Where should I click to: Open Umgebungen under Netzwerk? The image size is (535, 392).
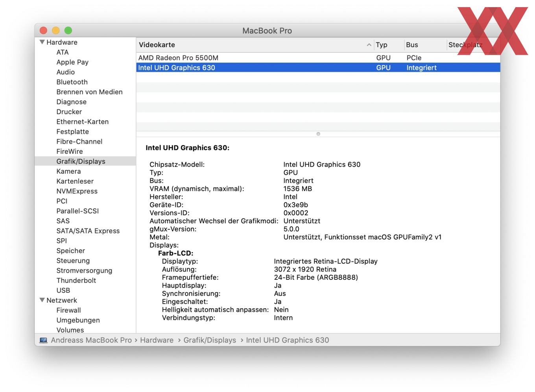click(x=78, y=320)
